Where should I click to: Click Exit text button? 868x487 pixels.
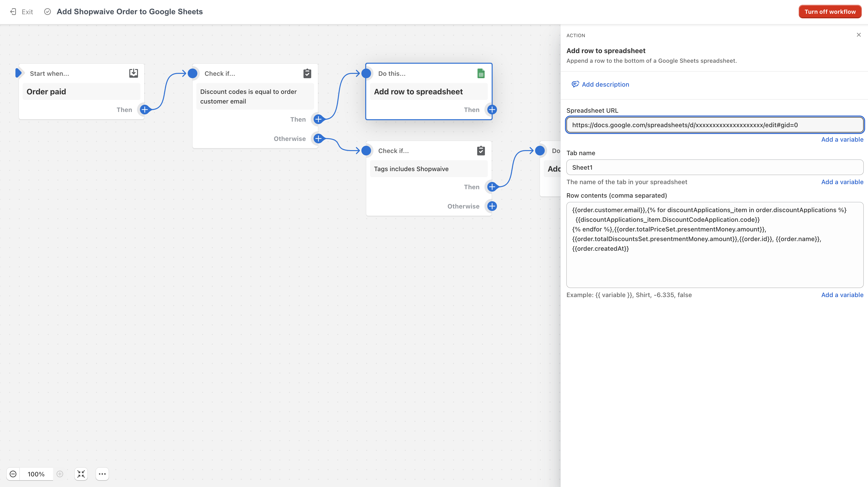point(27,12)
